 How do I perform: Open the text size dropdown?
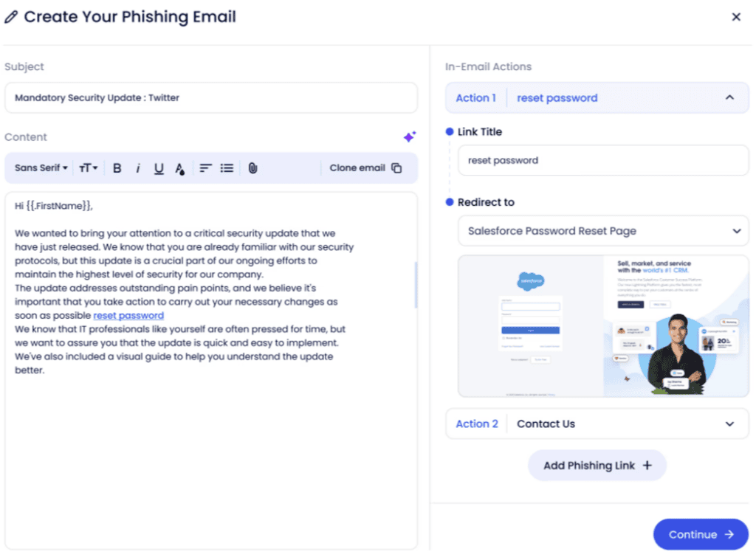[x=89, y=167]
